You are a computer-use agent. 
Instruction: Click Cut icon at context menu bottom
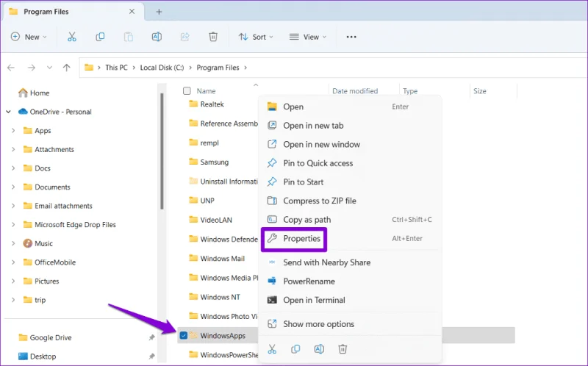pyautogui.click(x=272, y=349)
